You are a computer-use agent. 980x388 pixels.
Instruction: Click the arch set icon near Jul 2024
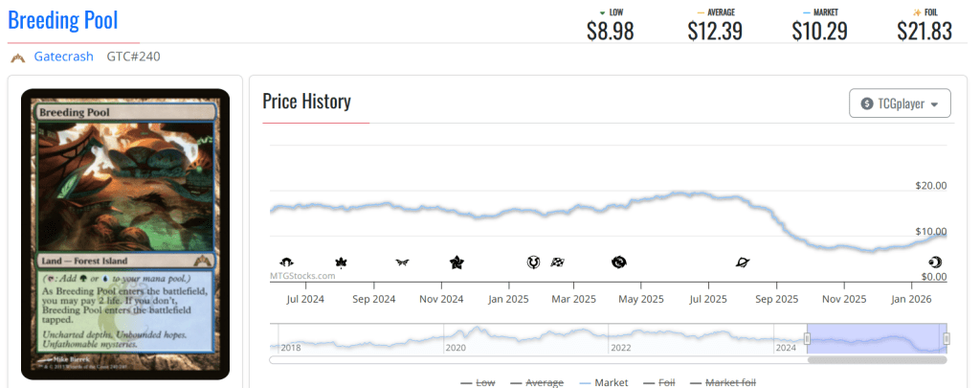286,262
